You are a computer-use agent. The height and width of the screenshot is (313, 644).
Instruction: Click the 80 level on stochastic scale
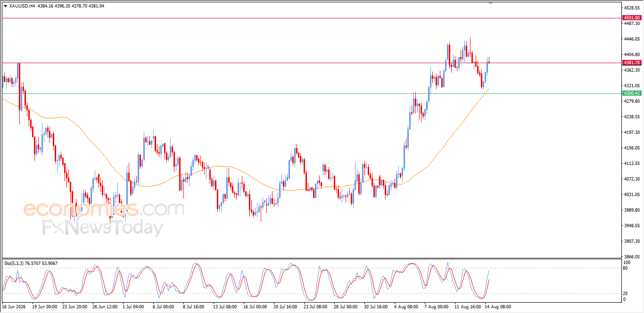click(x=626, y=268)
